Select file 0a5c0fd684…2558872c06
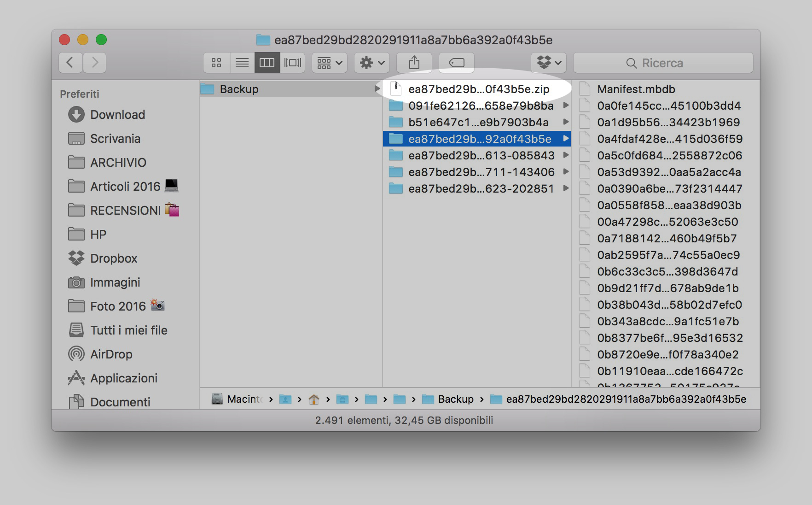 [666, 155]
